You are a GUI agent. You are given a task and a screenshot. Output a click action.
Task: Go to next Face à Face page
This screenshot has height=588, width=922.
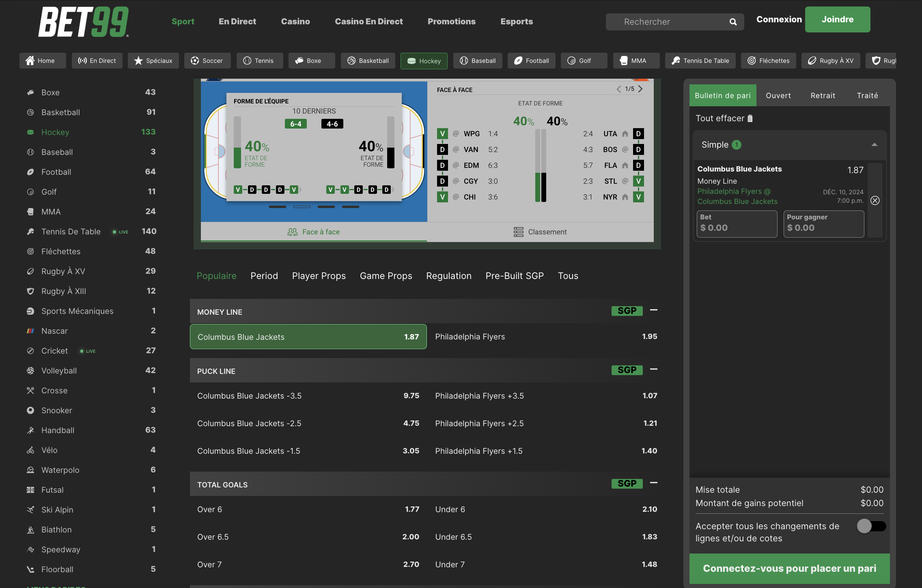click(x=640, y=89)
